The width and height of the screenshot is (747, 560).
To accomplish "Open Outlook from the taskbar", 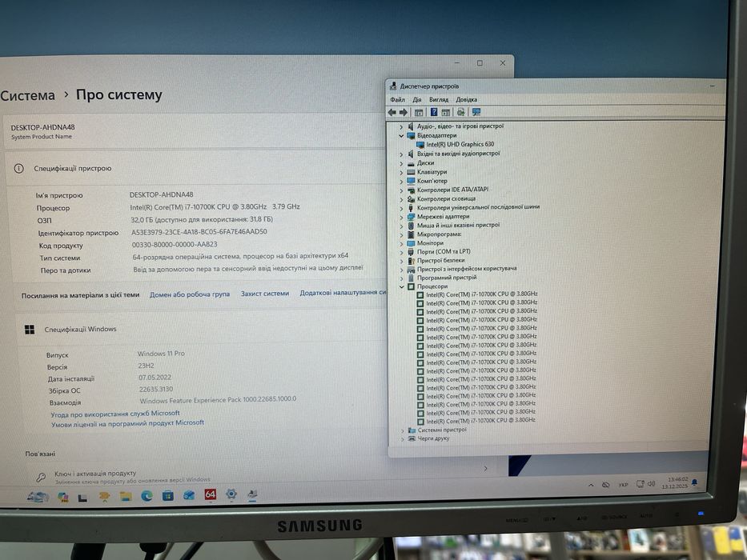I will tap(189, 496).
